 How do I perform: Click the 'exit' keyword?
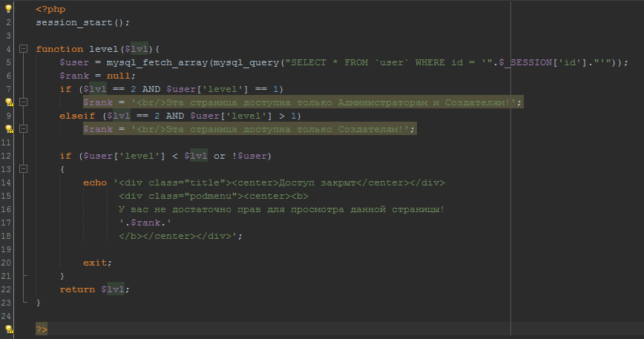click(x=95, y=263)
